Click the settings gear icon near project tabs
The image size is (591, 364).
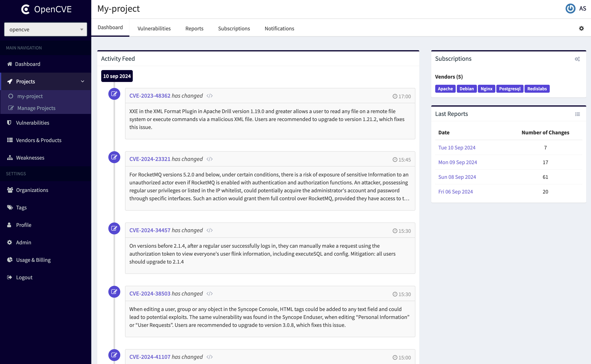[x=581, y=28]
